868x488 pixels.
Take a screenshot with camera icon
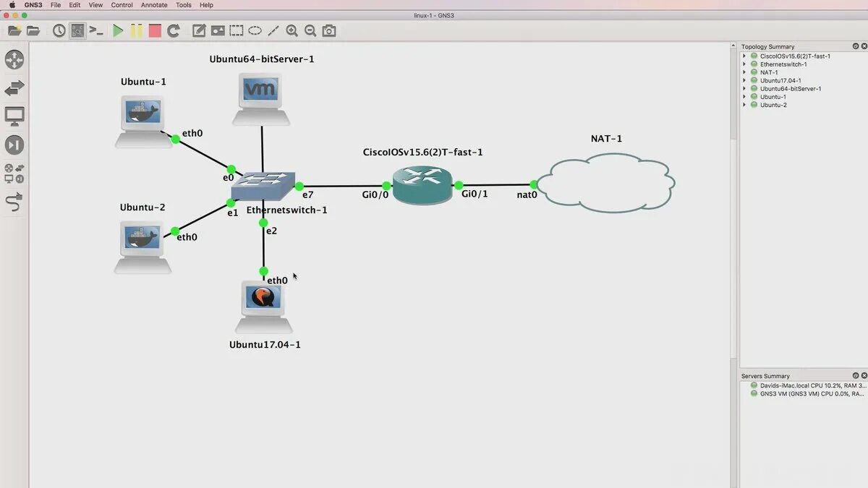pos(329,31)
